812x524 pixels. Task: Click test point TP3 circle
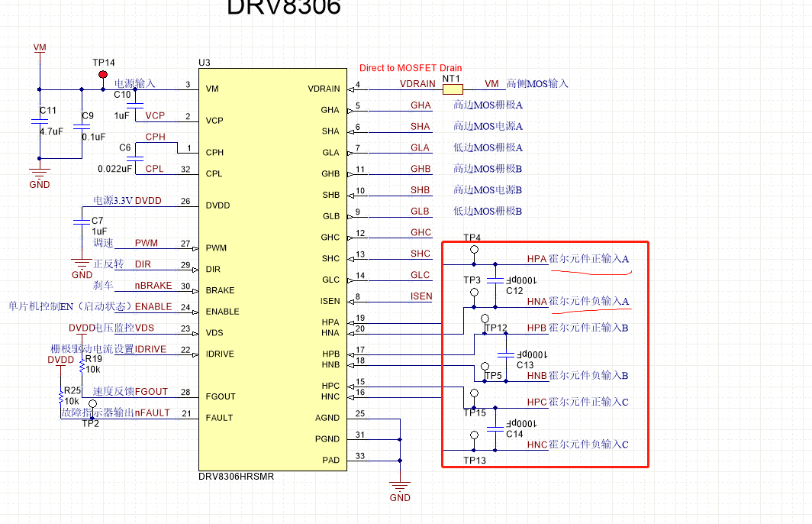pyautogui.click(x=474, y=293)
